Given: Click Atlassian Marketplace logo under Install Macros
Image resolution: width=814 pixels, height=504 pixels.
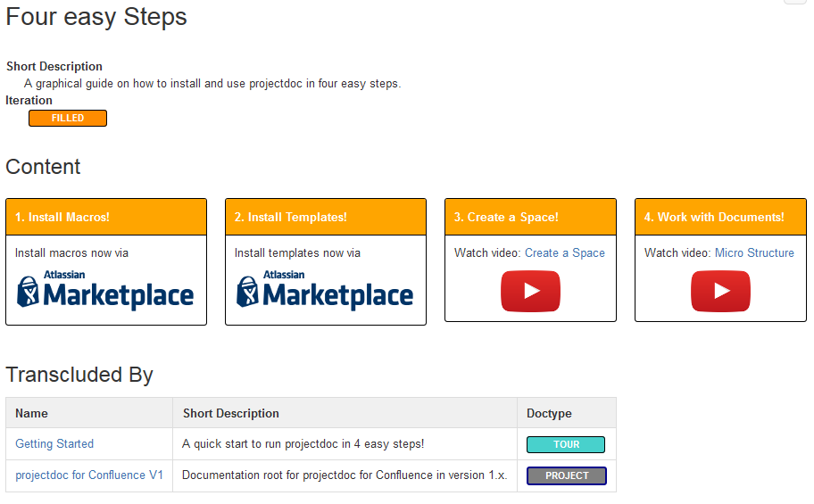Looking at the screenshot, I should tap(105, 292).
